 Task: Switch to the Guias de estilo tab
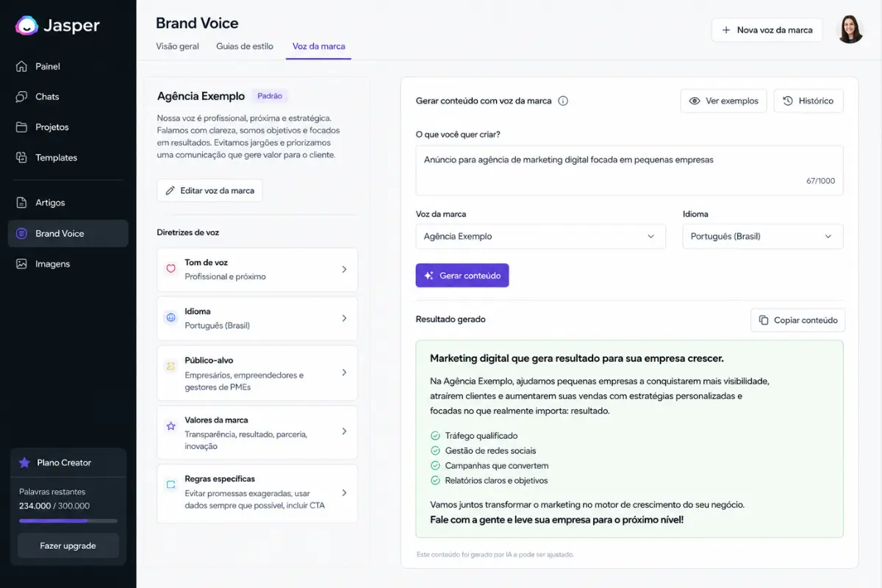(245, 46)
